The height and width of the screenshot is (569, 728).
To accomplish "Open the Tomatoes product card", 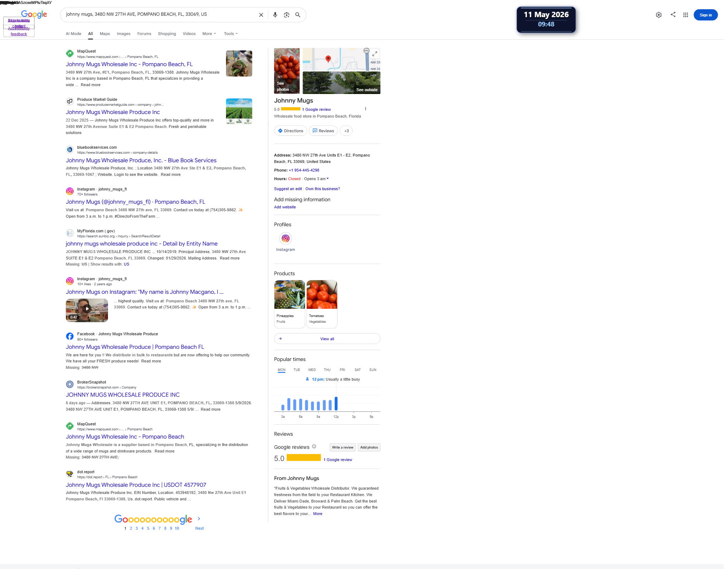I will coord(322,304).
